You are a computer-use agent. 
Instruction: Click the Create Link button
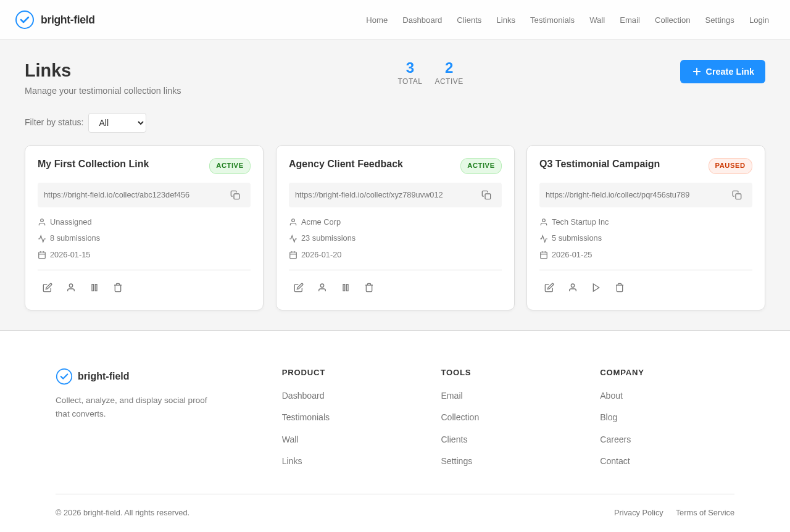point(723,72)
